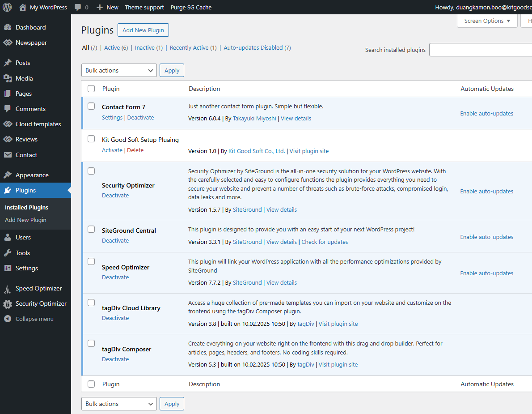This screenshot has width=532, height=414.
Task: Click the Pages icon in sidebar
Action: click(x=8, y=94)
